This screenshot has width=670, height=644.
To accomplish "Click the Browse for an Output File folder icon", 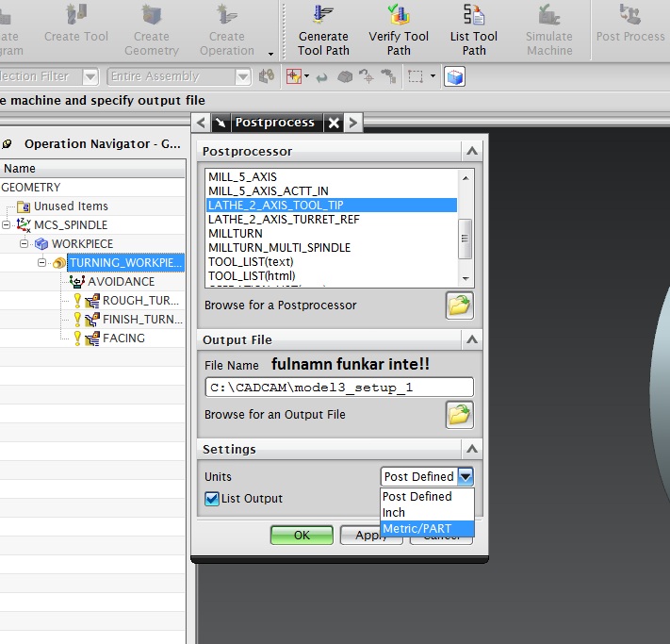I will [x=459, y=414].
